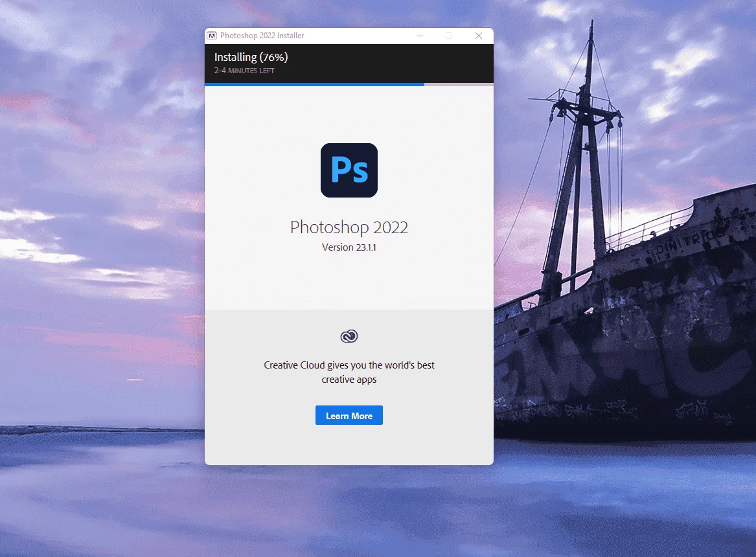756x557 pixels.
Task: Click the Learn More button
Action: pos(349,415)
